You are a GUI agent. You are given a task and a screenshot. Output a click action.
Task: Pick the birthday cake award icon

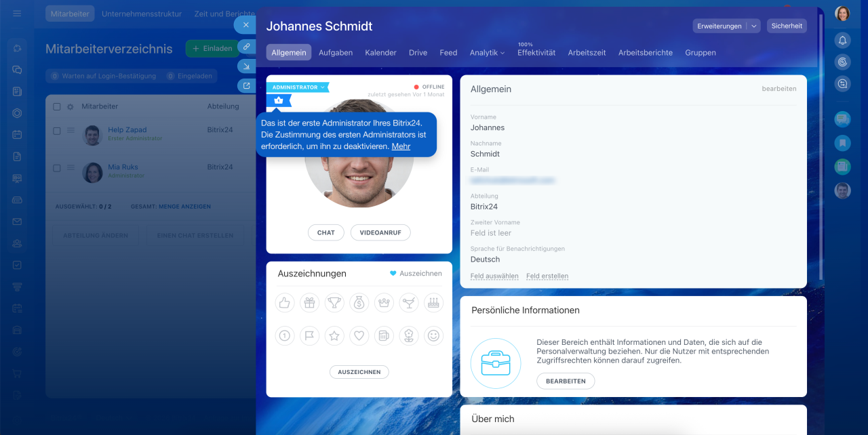click(x=433, y=303)
